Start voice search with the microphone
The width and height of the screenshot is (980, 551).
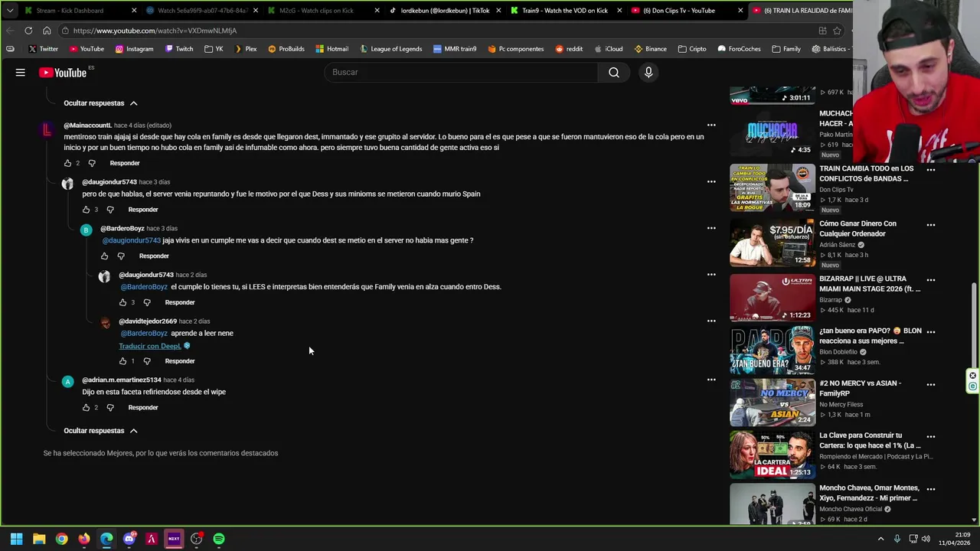tap(648, 72)
